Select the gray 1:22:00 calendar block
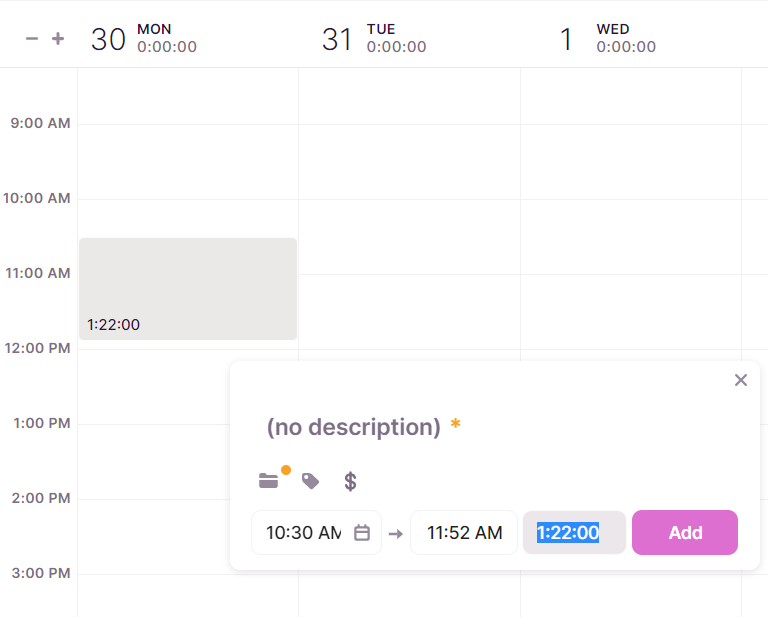Screen dimensions: 768x617 point(188,289)
